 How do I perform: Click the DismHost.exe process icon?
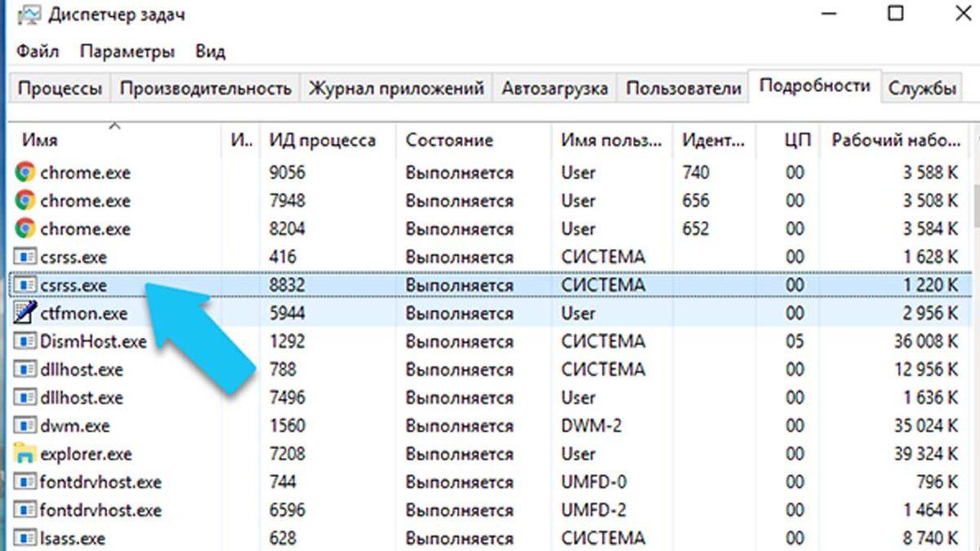coord(24,341)
